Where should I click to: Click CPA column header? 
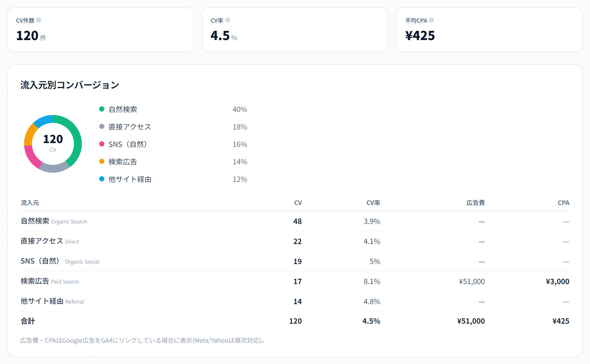point(564,203)
